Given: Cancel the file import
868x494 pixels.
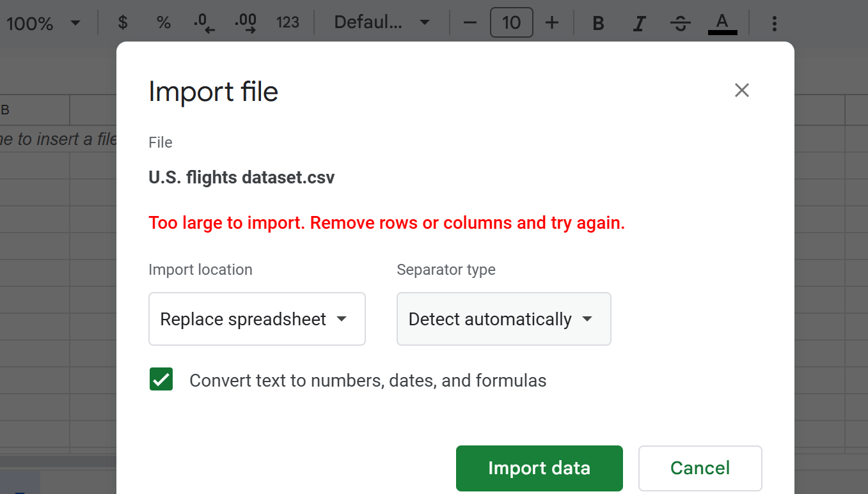Looking at the screenshot, I should tap(699, 468).
